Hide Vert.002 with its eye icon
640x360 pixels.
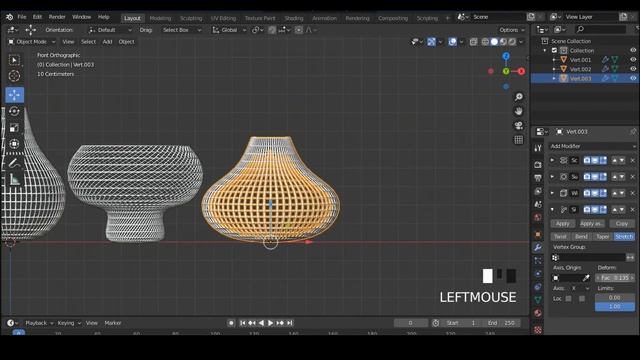pyautogui.click(x=633, y=69)
